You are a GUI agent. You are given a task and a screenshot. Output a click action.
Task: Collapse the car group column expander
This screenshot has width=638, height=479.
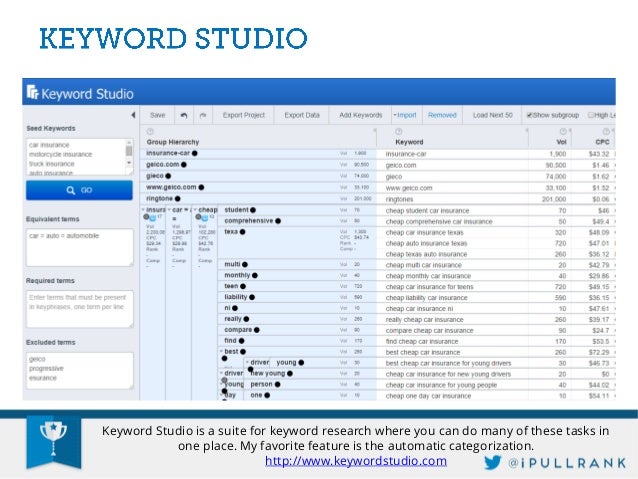pyautogui.click(x=169, y=210)
